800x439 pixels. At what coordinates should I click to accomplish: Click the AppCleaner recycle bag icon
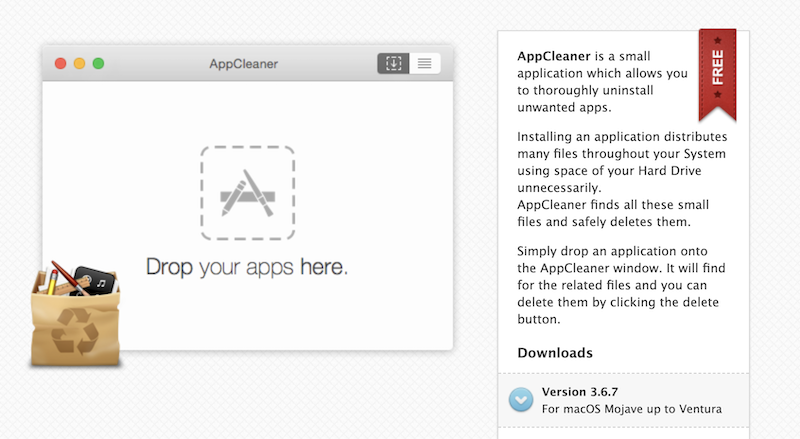tap(76, 314)
